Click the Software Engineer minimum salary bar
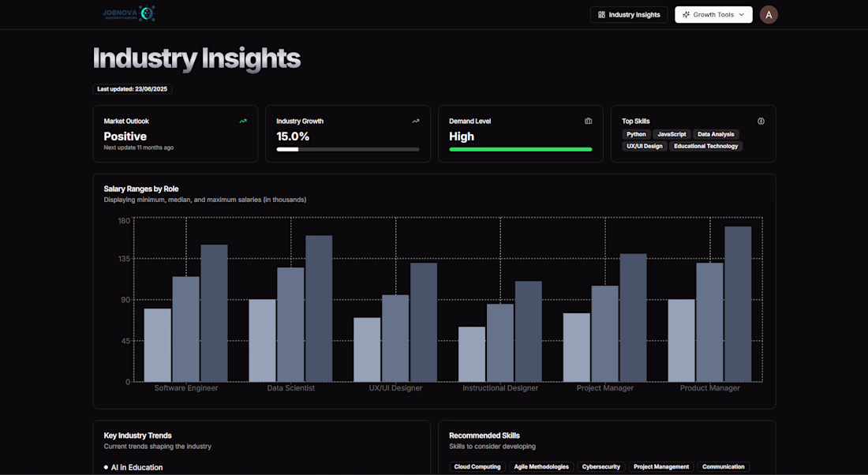The image size is (868, 475). [158, 346]
